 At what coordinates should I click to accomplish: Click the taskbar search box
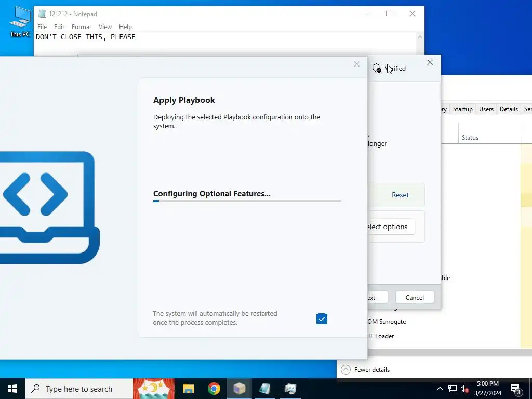point(79,389)
